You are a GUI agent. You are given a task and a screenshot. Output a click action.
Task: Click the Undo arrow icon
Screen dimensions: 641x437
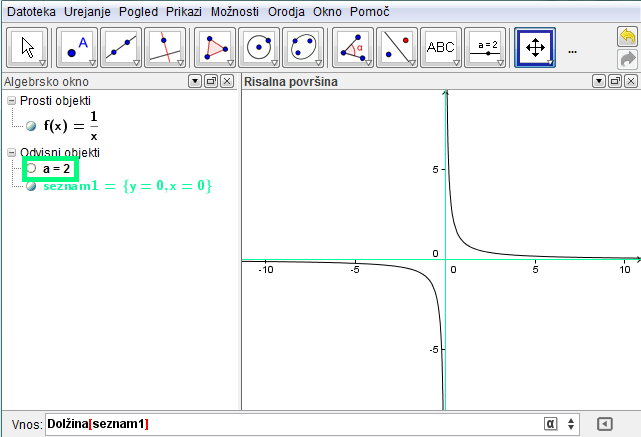coord(627,37)
